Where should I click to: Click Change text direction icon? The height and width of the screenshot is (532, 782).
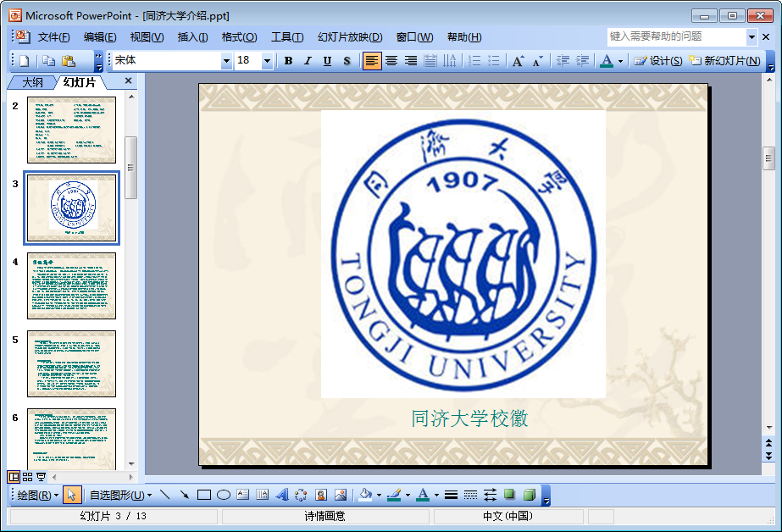[x=450, y=61]
